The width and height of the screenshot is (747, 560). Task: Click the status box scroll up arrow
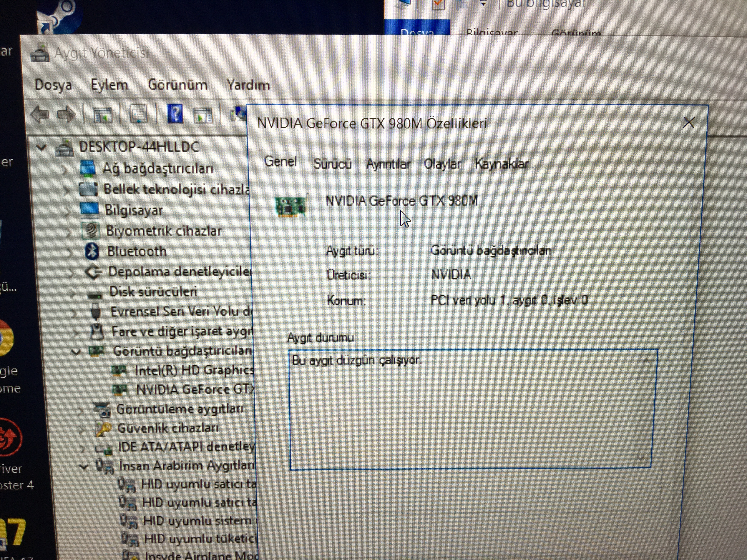coord(646,361)
